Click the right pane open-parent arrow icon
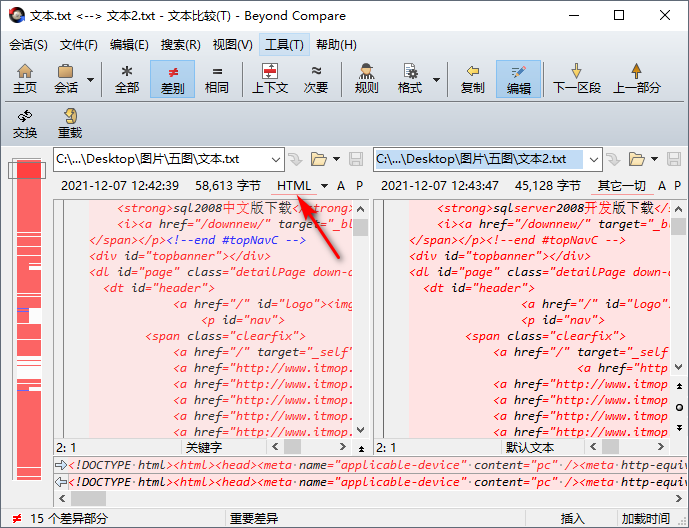 tap(613, 159)
